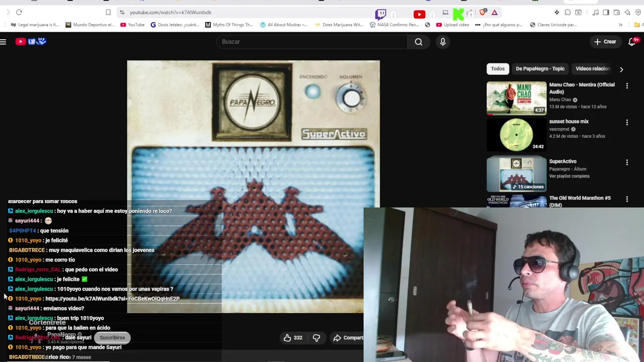Image resolution: width=644 pixels, height=362 pixels.
Task: Open Manu Chao Mentira video thumbnail
Action: (x=516, y=98)
